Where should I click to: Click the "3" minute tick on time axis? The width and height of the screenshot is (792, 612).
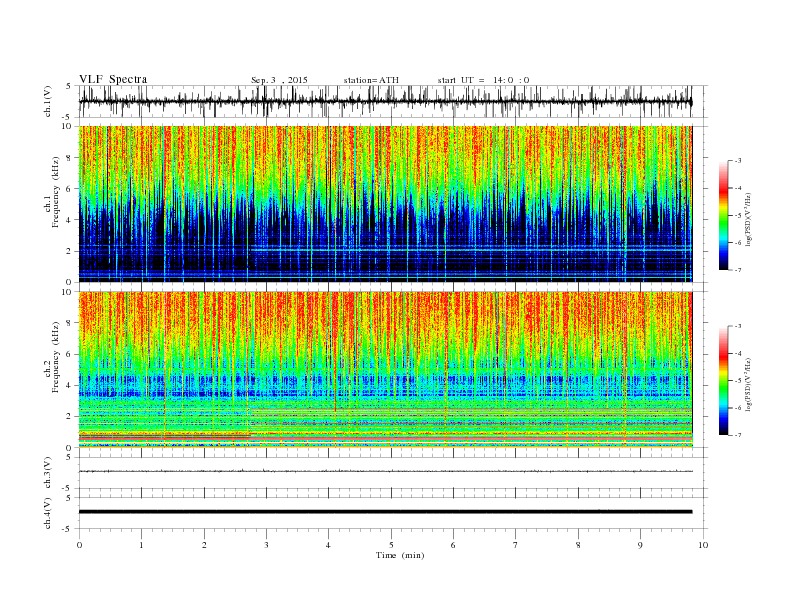point(266,545)
